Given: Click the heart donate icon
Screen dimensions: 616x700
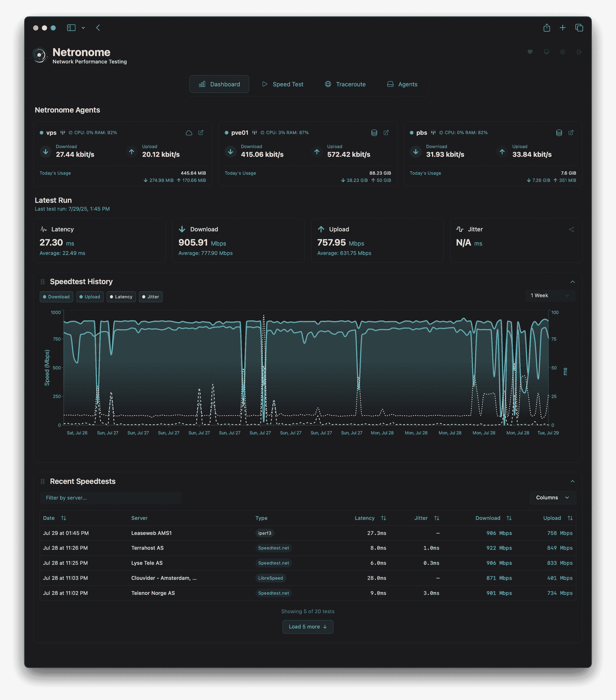Looking at the screenshot, I should (x=530, y=52).
